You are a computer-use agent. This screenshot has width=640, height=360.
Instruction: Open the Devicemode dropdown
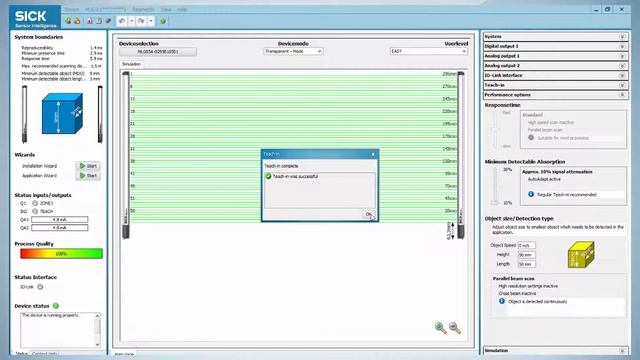tap(293, 51)
